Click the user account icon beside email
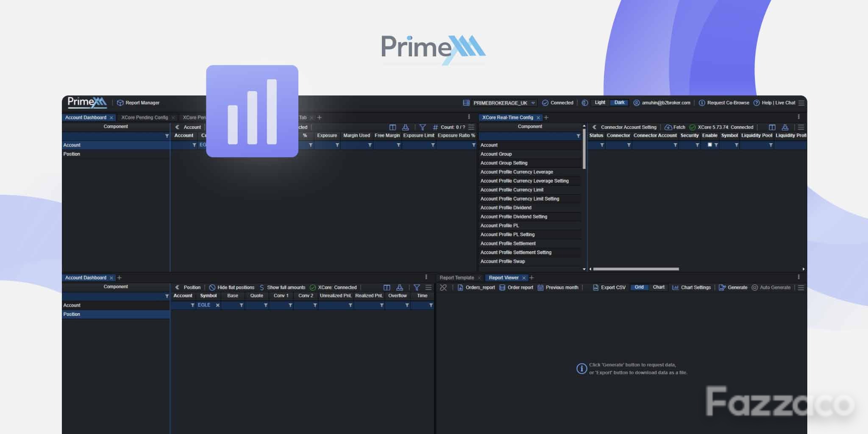The height and width of the screenshot is (434, 868). point(636,103)
